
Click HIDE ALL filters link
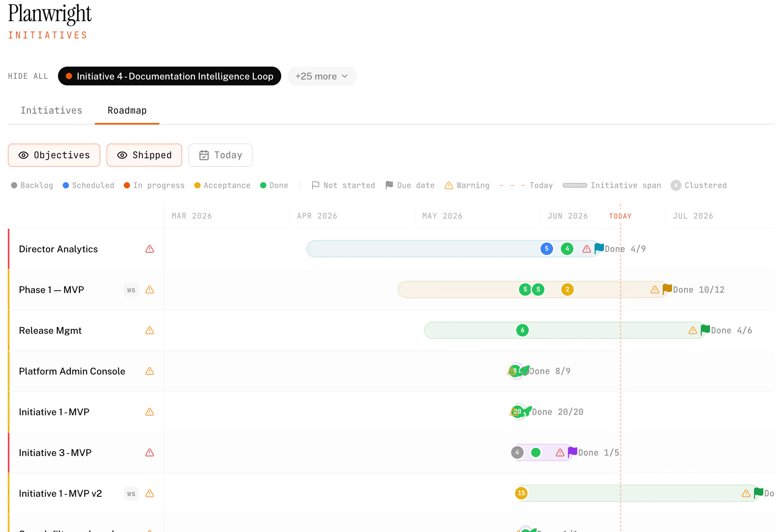28,76
